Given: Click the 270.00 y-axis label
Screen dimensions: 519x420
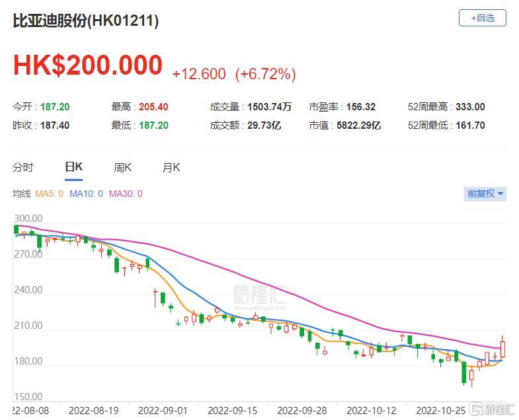Looking at the screenshot, I should click(x=28, y=254).
